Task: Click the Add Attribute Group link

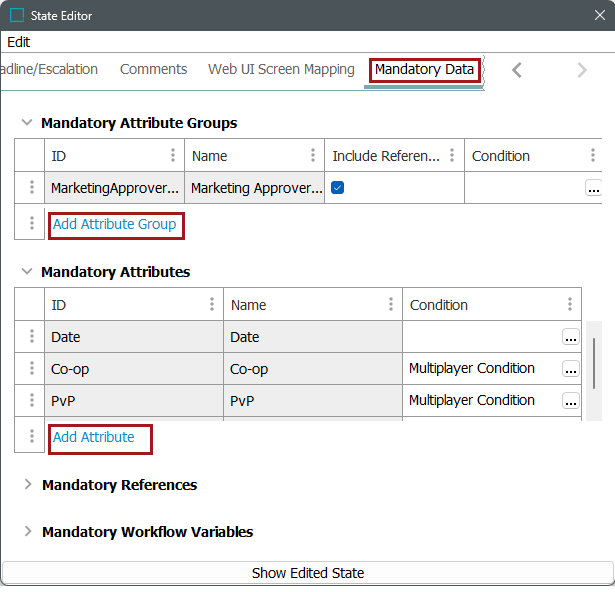Action: pyautogui.click(x=114, y=225)
